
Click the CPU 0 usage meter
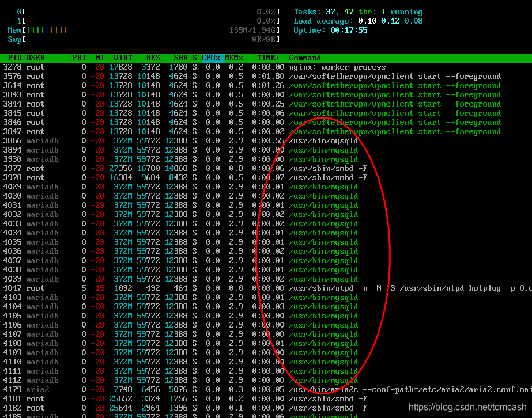pyautogui.click(x=148, y=12)
